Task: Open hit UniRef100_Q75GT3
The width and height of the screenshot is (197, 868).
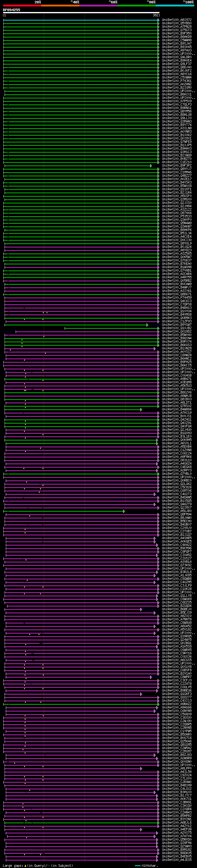Action: pos(177,30)
